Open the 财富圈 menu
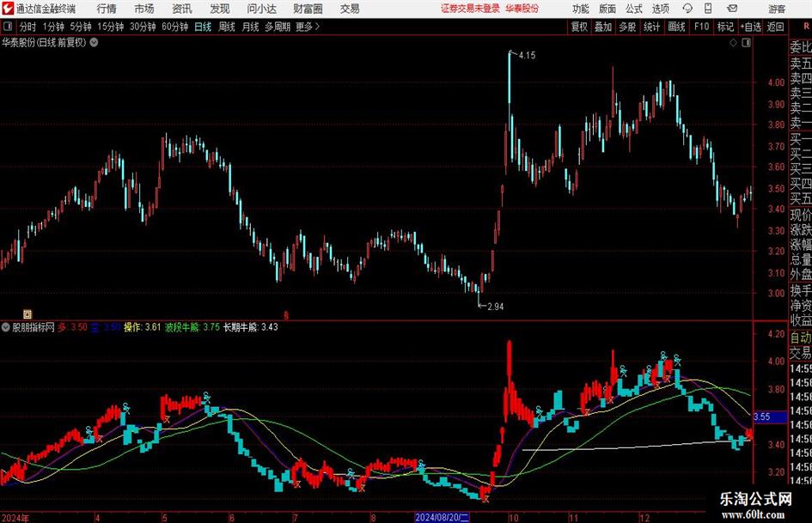This screenshot has height=523, width=812. pyautogui.click(x=308, y=9)
